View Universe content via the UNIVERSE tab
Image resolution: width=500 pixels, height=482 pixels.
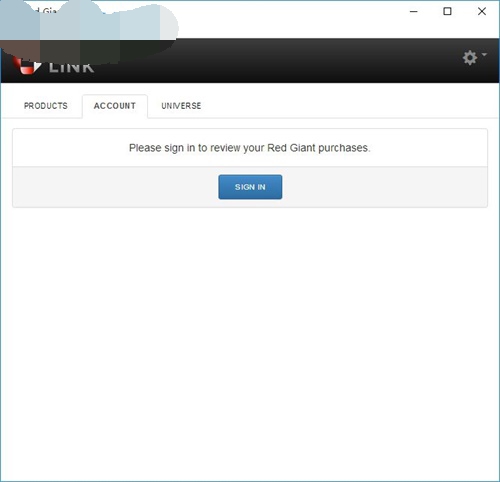(x=181, y=106)
